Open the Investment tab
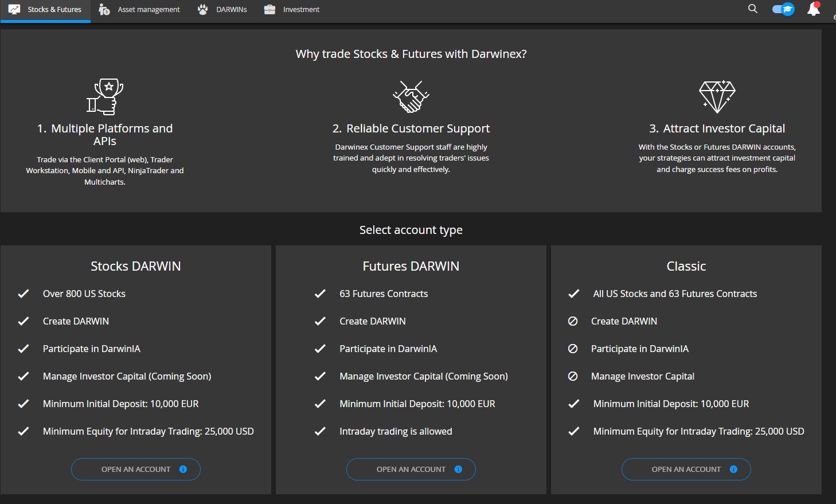This screenshot has width=836, height=504. click(292, 10)
